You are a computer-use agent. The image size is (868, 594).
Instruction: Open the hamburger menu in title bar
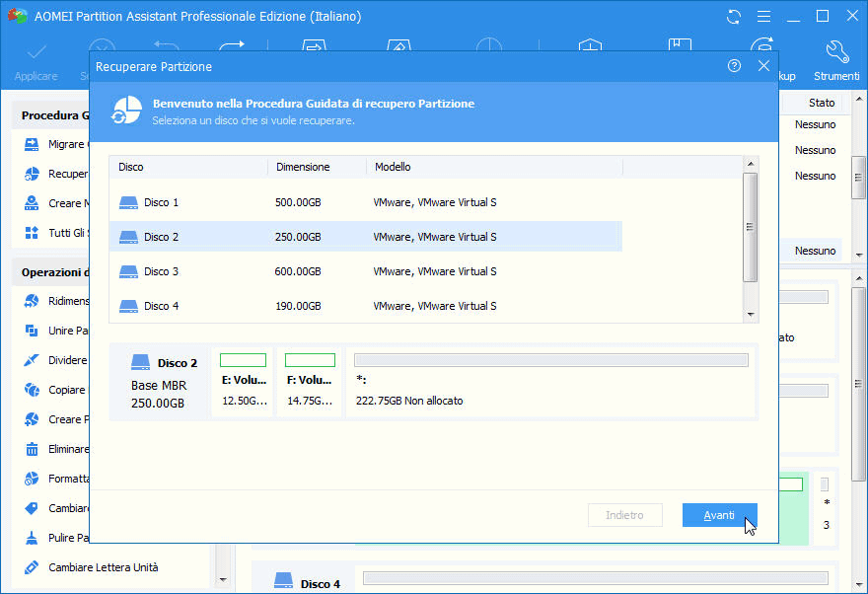click(x=763, y=17)
